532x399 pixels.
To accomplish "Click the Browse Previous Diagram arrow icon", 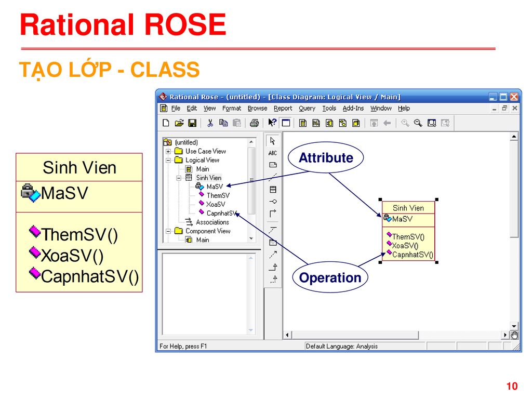I will (x=387, y=123).
